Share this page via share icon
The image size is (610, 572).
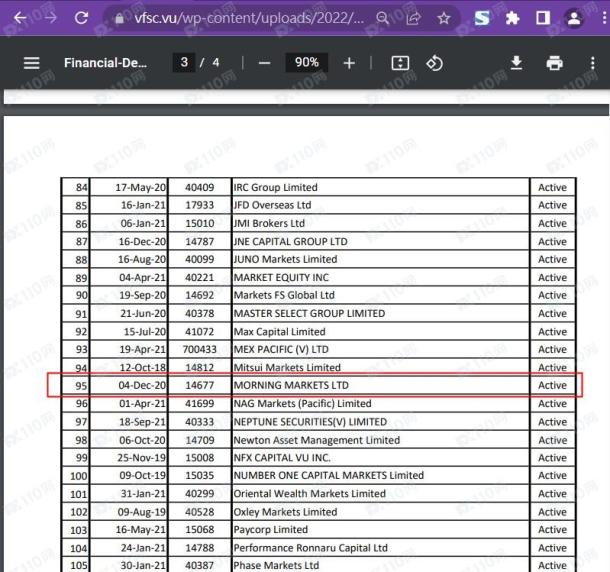(x=413, y=18)
